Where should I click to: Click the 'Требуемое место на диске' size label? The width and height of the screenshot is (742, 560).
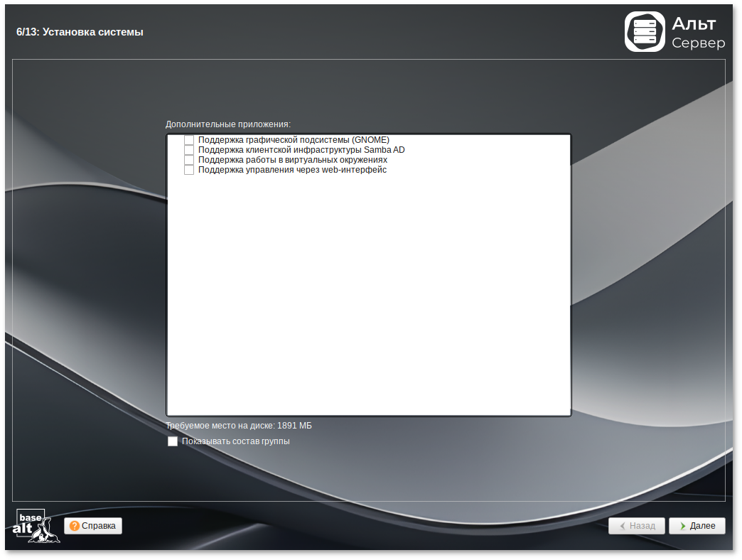click(239, 426)
